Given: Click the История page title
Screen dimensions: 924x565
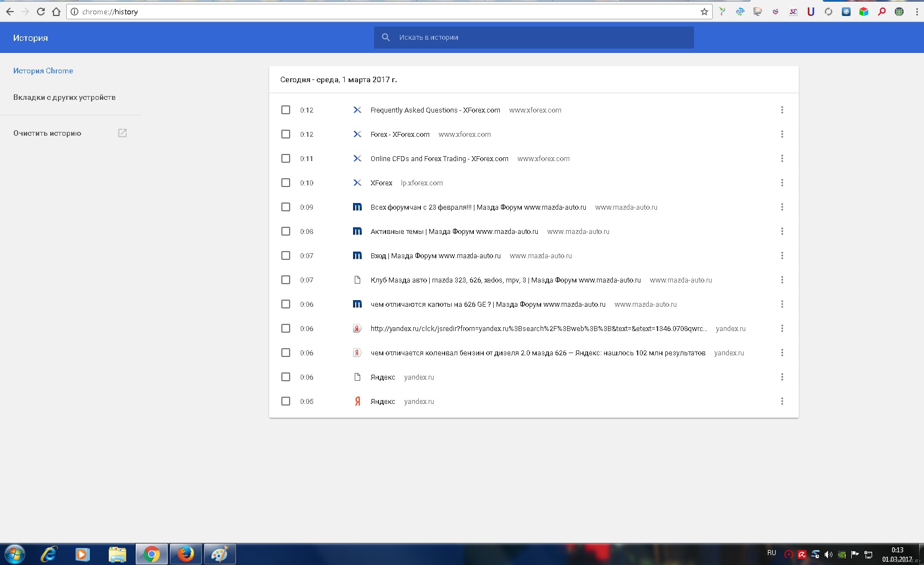Looking at the screenshot, I should pyautogui.click(x=30, y=38).
